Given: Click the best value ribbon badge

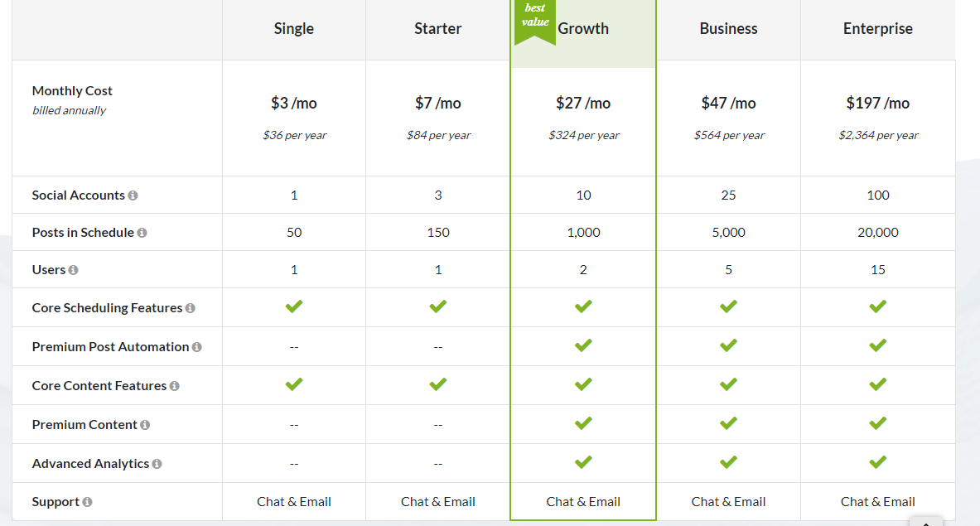Looking at the screenshot, I should tap(535, 21).
